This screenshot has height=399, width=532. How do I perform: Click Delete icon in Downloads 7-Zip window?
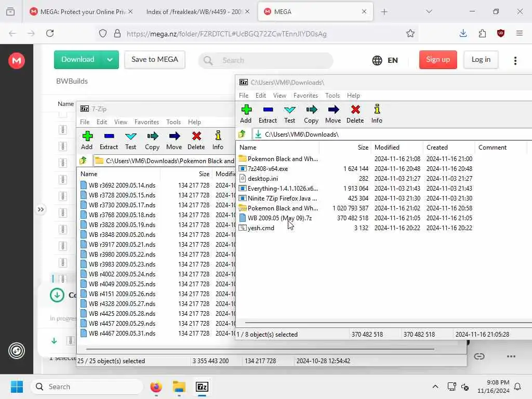tap(355, 110)
